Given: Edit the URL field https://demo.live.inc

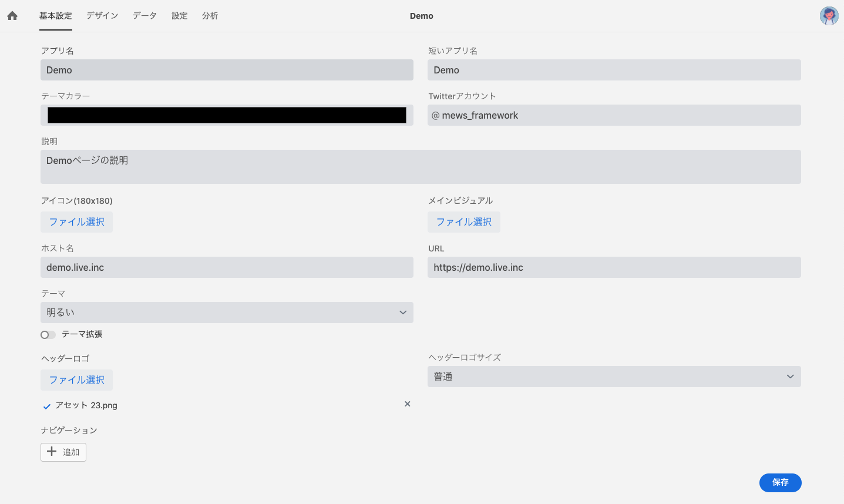Looking at the screenshot, I should (614, 267).
